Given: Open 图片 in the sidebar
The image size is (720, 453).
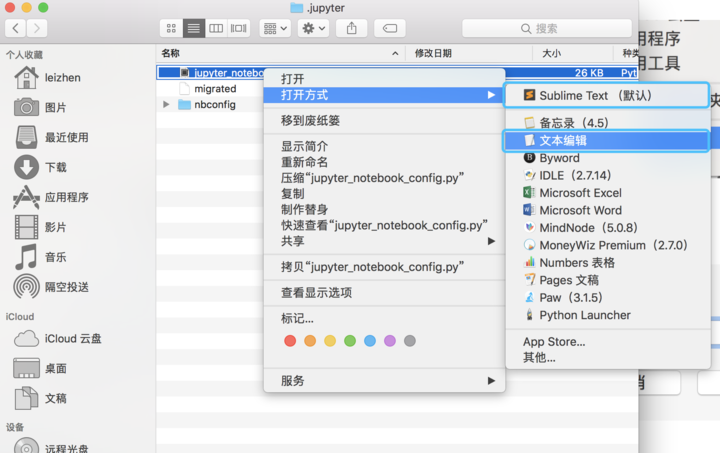Looking at the screenshot, I should (40, 107).
